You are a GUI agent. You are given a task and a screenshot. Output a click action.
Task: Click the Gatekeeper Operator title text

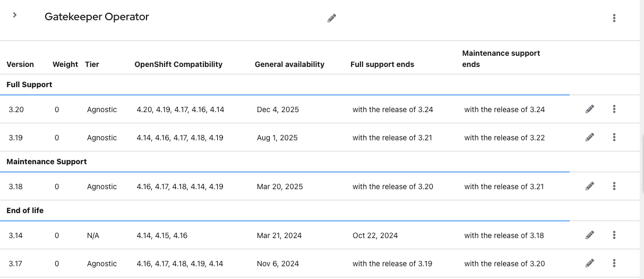pyautogui.click(x=97, y=17)
